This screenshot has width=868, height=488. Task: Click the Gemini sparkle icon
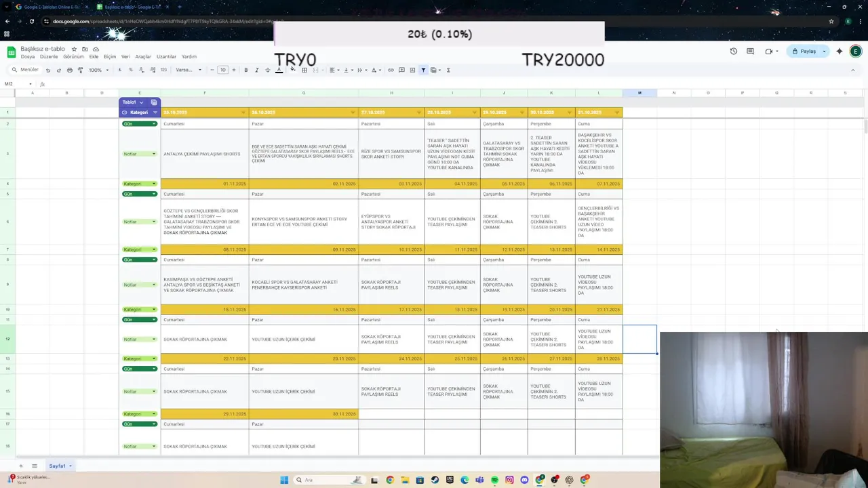840,52
